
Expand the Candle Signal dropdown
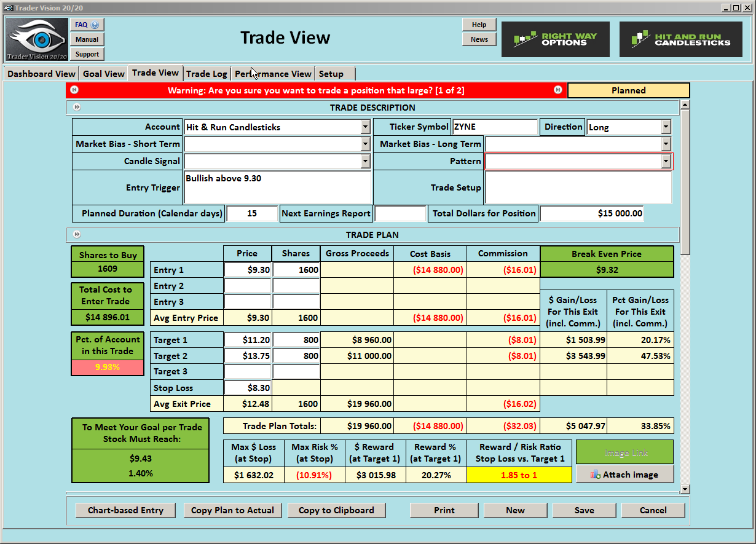365,161
